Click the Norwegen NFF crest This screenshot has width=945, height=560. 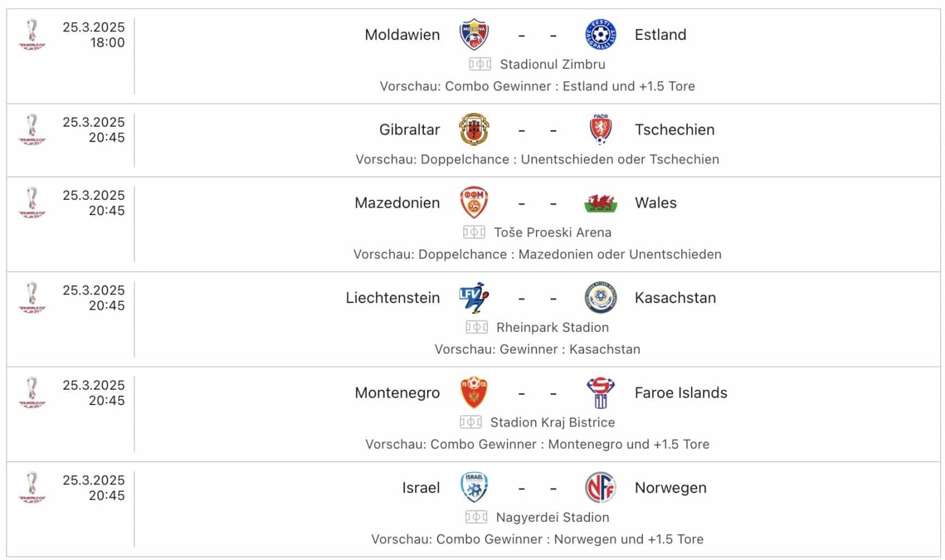click(x=600, y=487)
